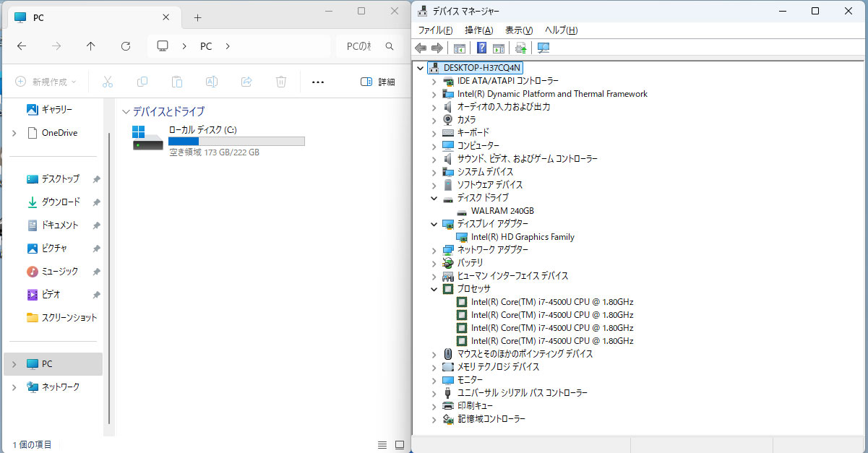Select 記憶域コントローラー in device tree
868x453 pixels.
click(491, 419)
